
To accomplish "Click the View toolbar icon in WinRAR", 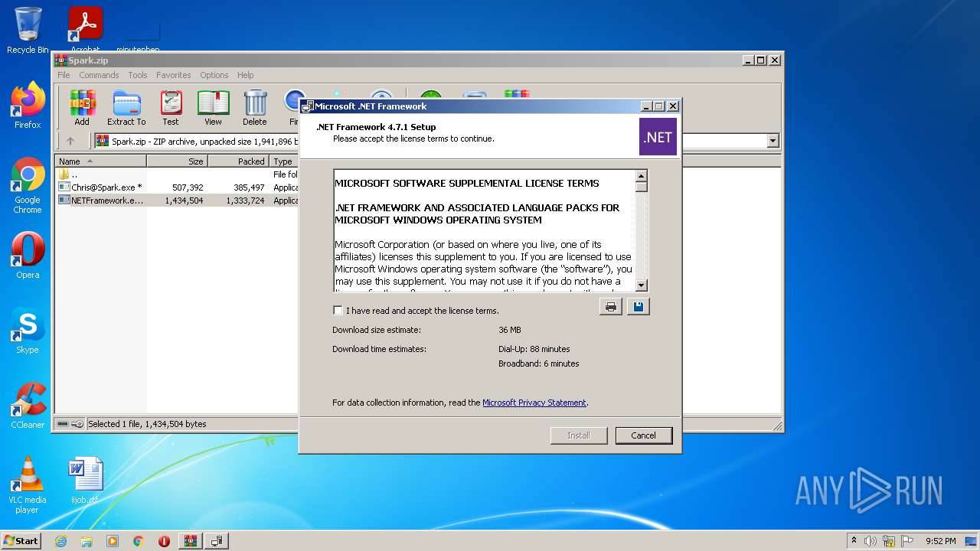I will point(213,107).
